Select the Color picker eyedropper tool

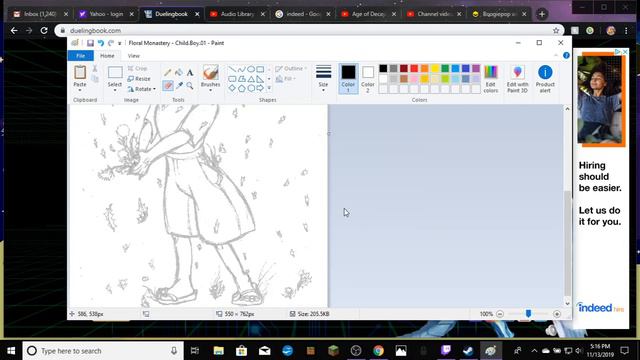tap(179, 85)
